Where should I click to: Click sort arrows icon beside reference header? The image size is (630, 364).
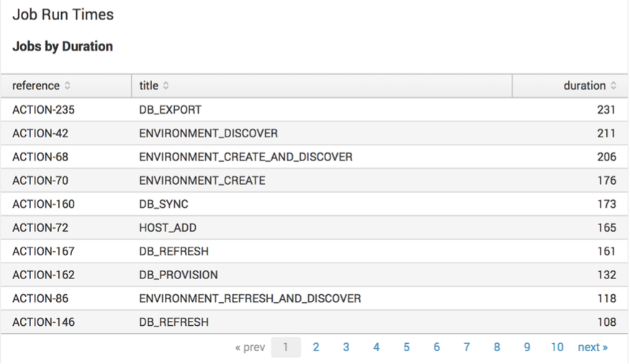point(68,86)
